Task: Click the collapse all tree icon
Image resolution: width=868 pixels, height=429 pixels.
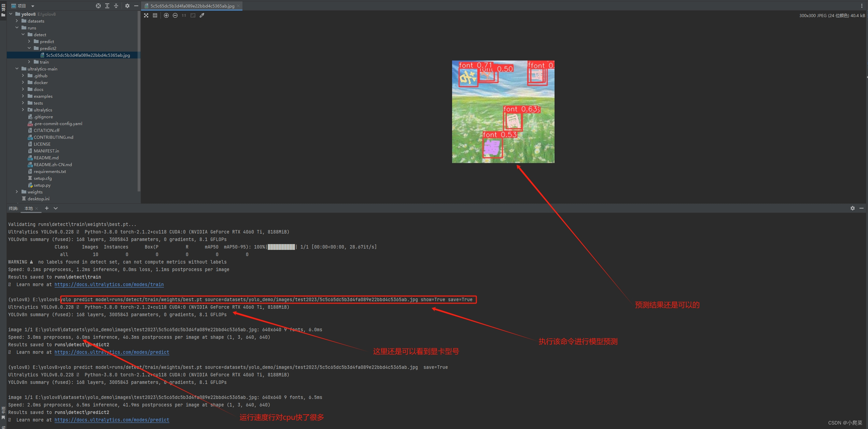Action: coord(116,6)
